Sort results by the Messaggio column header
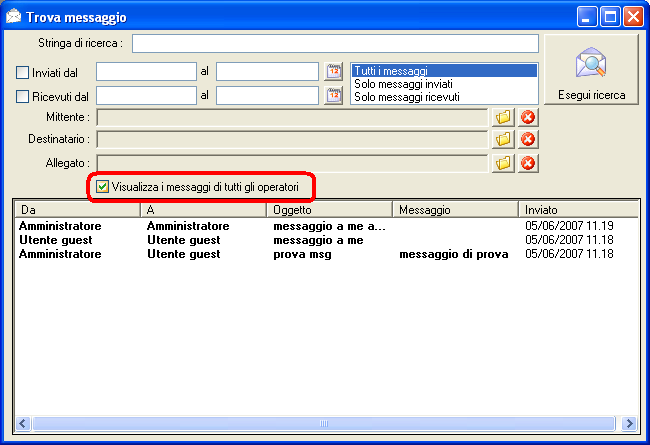This screenshot has height=445, width=650. coord(456,209)
